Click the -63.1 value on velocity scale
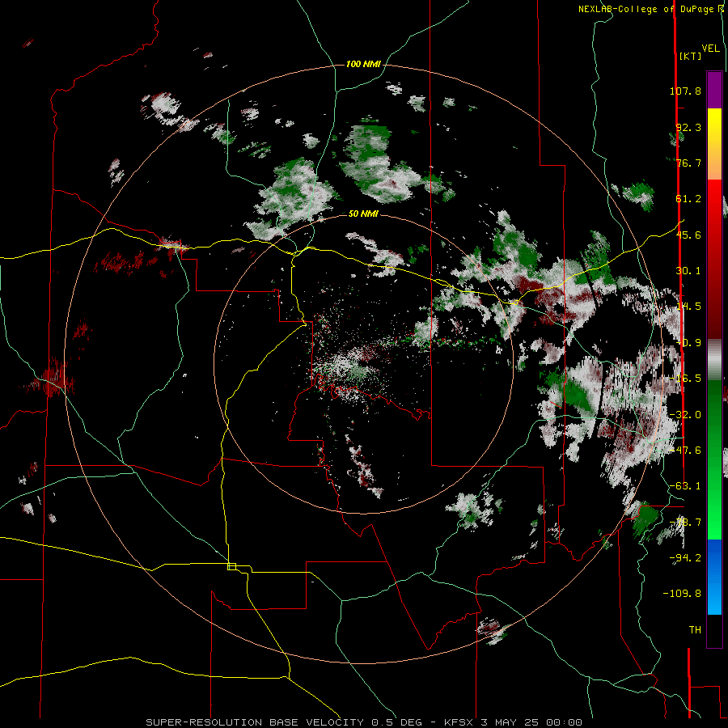This screenshot has width=728, height=728. click(685, 486)
